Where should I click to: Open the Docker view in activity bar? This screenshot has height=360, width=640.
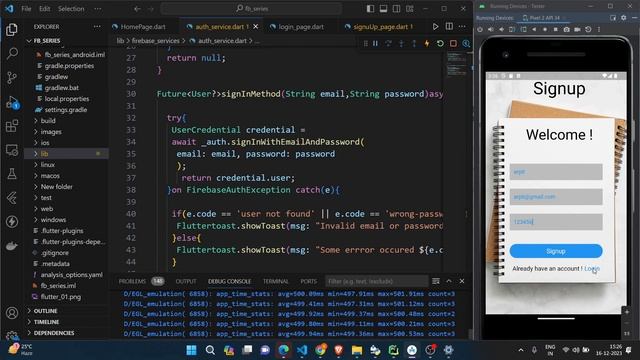coord(12,246)
